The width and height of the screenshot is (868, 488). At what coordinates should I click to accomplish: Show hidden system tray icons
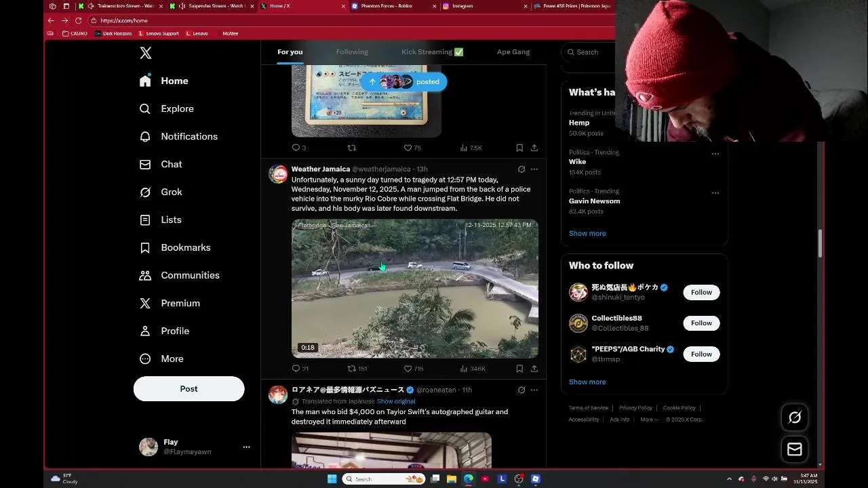pos(729,479)
